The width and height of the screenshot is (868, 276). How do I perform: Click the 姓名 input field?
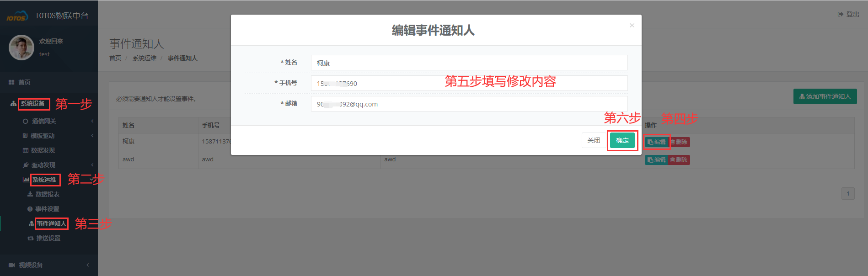[469, 63]
